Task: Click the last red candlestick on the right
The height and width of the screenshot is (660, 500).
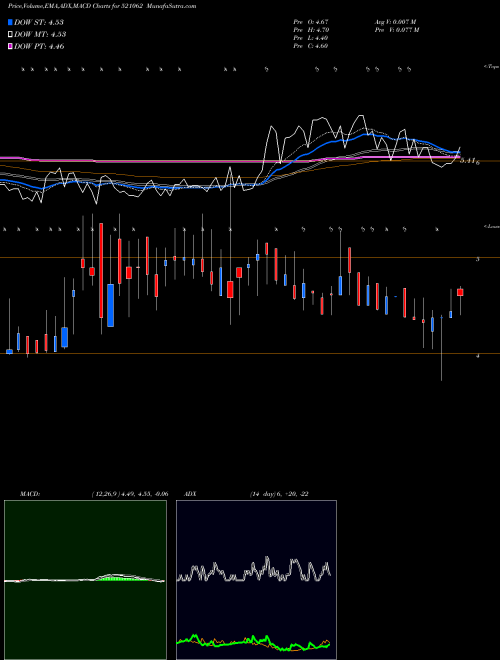Action: [x=460, y=293]
